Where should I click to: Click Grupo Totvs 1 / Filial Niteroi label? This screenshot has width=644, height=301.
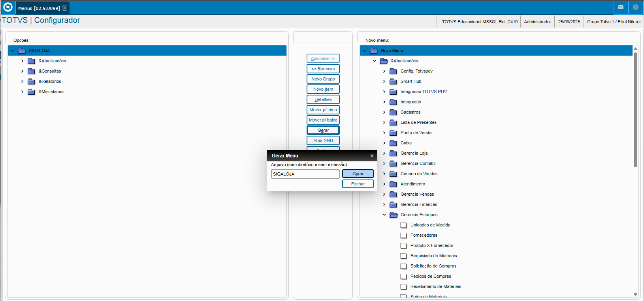click(614, 22)
